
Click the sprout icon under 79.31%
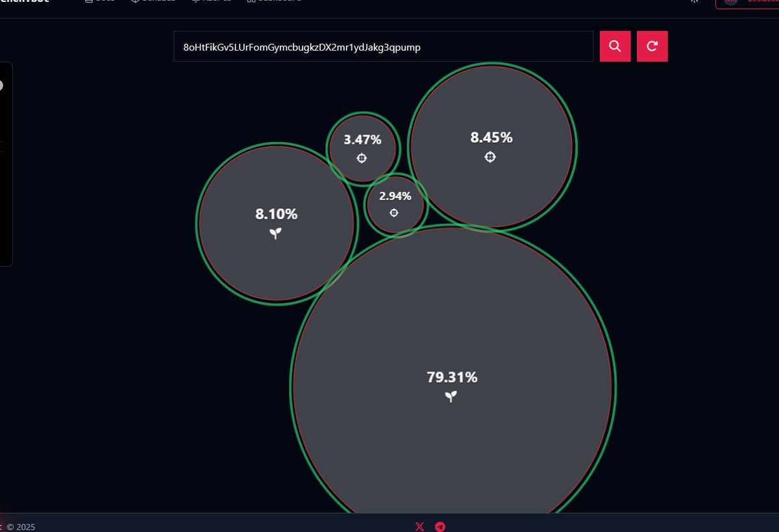tap(451, 396)
